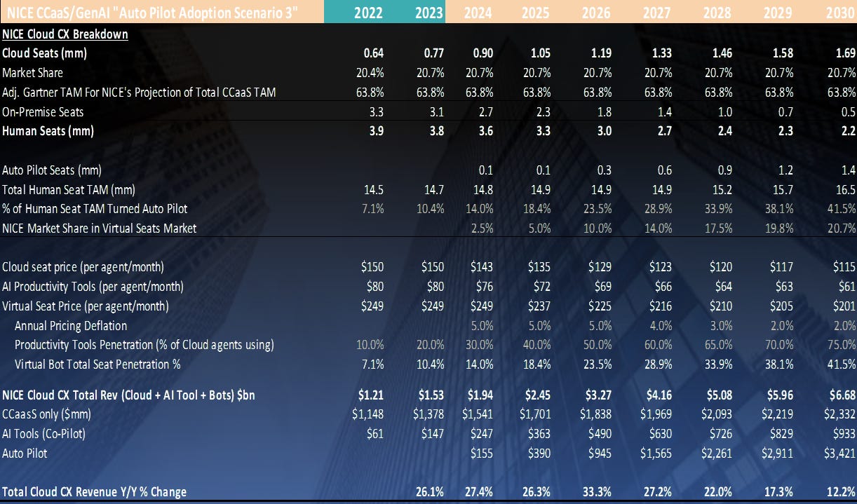The width and height of the screenshot is (857, 504).
Task: Click 'Total Cloud CX Revenue Y/Y % Change' label
Action: tap(95, 491)
